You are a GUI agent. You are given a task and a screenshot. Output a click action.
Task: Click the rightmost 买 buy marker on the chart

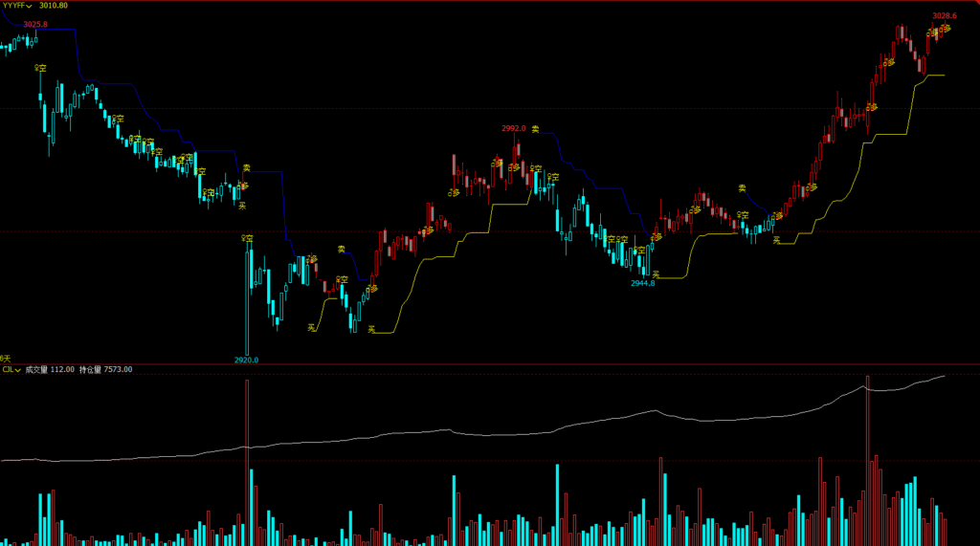click(777, 239)
